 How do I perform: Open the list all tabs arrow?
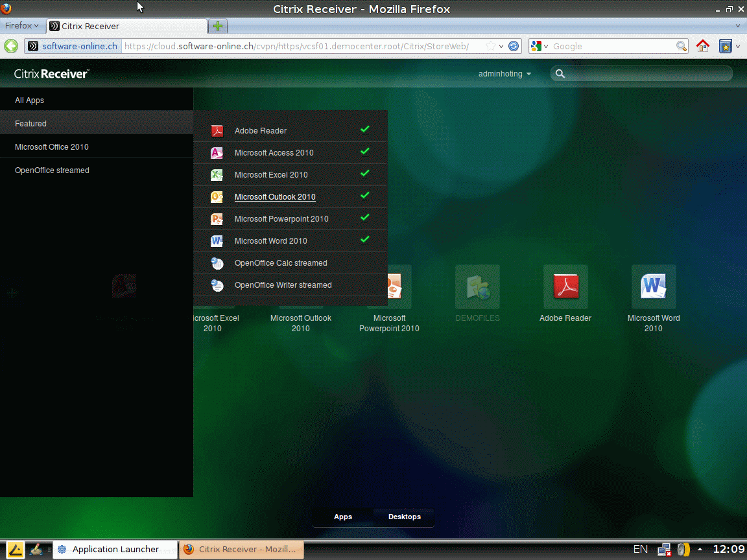click(x=738, y=26)
